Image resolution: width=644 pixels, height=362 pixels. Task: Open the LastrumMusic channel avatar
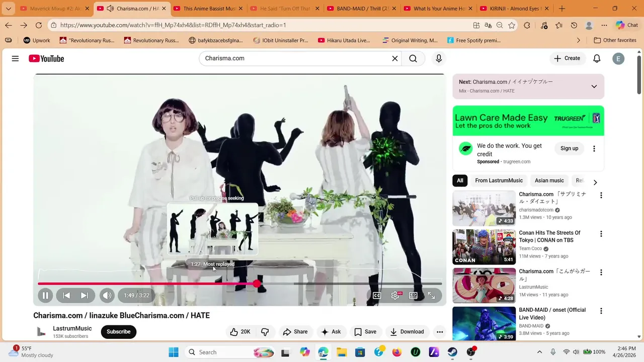click(x=41, y=332)
